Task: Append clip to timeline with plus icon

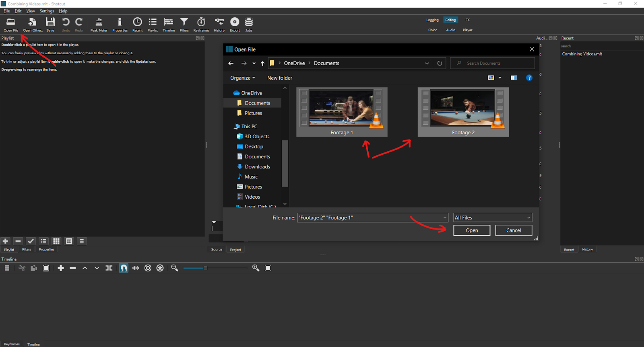Action: tap(61, 268)
